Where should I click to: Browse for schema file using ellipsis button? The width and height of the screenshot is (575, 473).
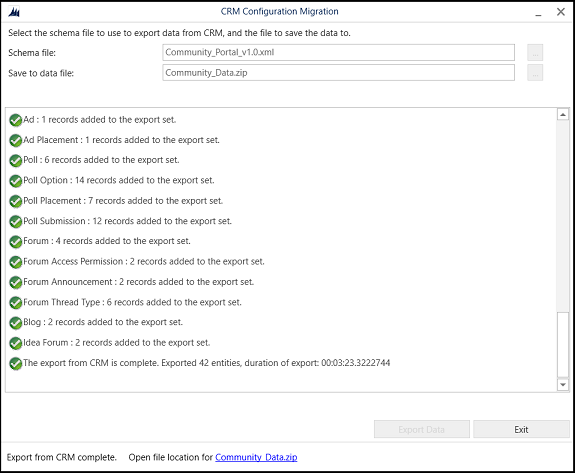pyautogui.click(x=535, y=52)
